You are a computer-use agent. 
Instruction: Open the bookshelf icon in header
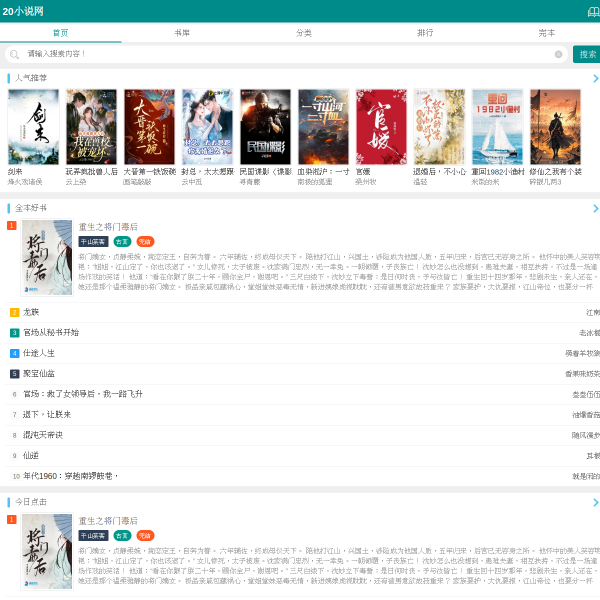click(593, 12)
